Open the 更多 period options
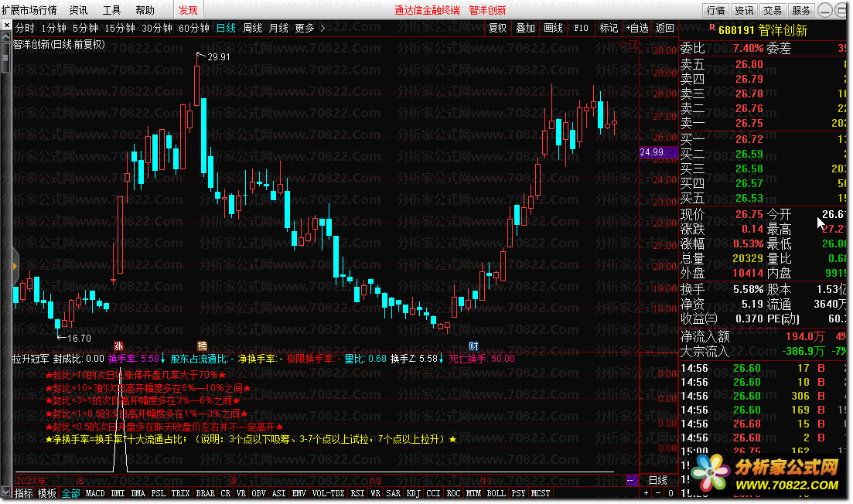 pos(305,29)
